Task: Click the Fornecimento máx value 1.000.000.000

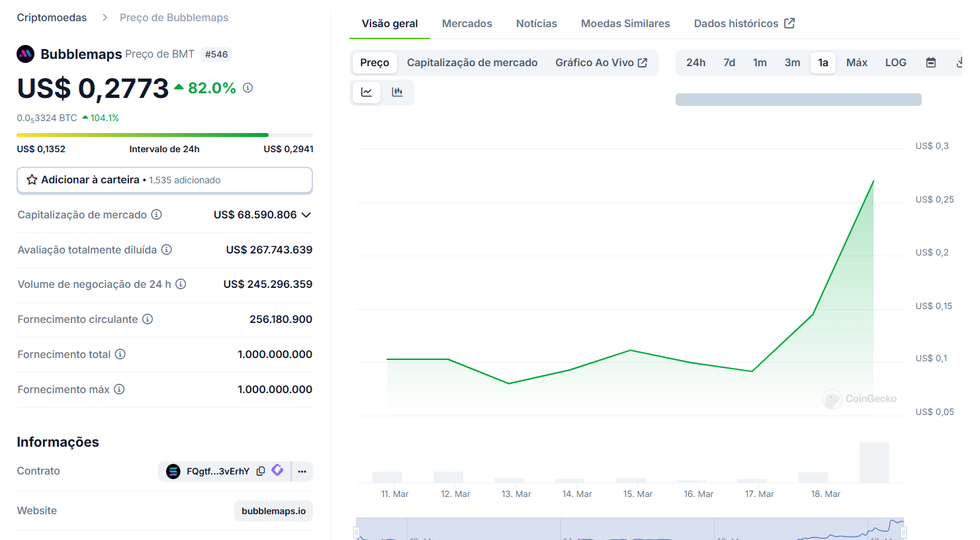Action: click(x=275, y=389)
